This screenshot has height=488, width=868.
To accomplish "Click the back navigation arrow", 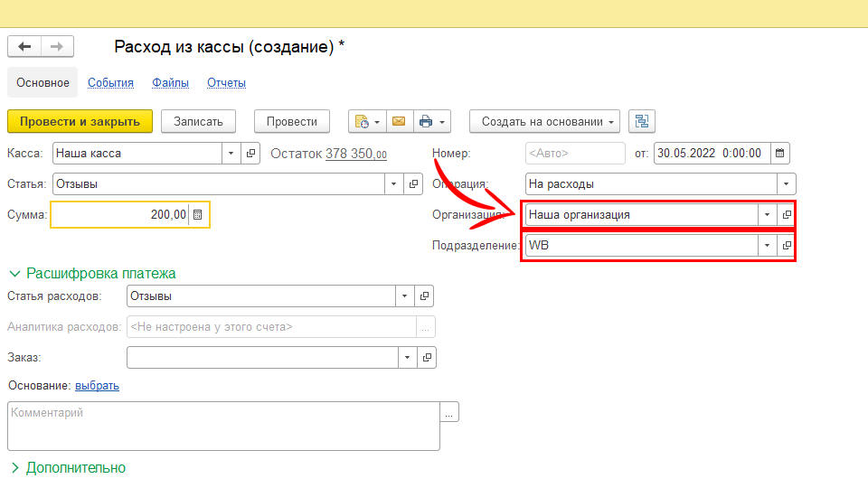I will point(24,46).
